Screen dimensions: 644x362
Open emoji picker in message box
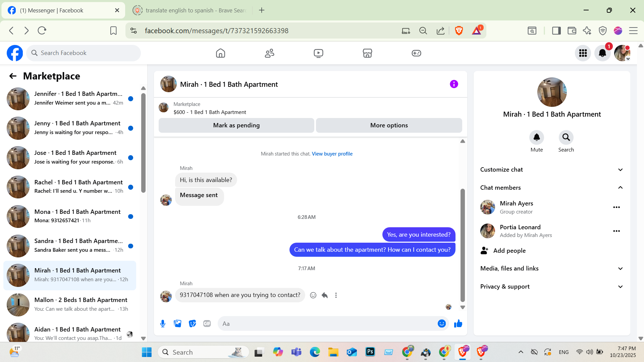[441, 323]
